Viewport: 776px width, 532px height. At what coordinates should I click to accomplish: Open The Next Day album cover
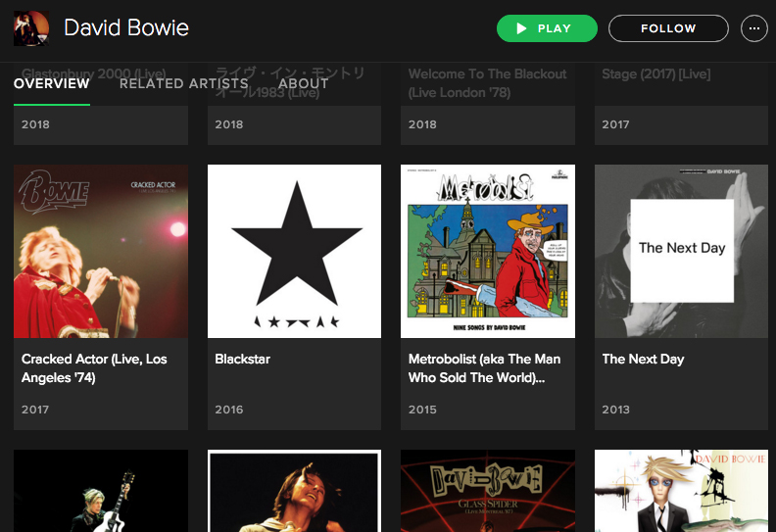(682, 252)
